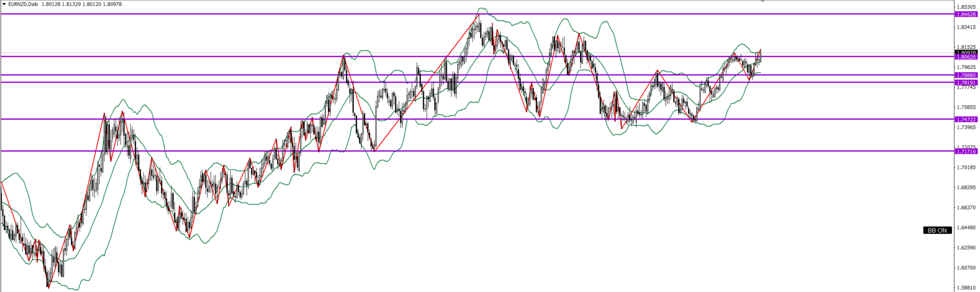Click the header open value 1.80128

[x=51, y=4]
